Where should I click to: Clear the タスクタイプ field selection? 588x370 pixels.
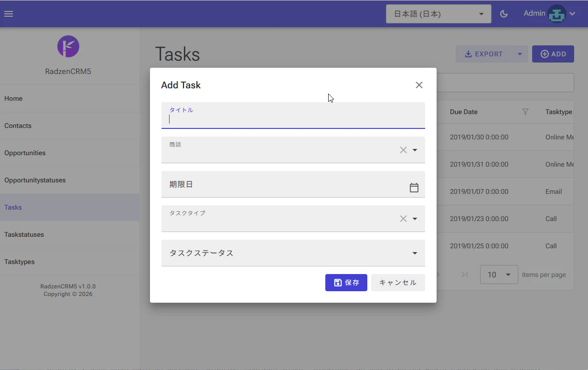pyautogui.click(x=403, y=219)
